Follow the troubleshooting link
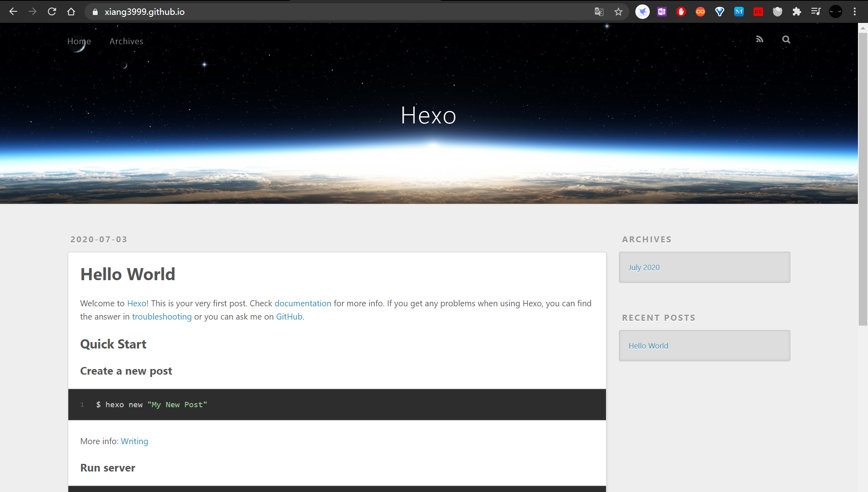 (x=162, y=317)
